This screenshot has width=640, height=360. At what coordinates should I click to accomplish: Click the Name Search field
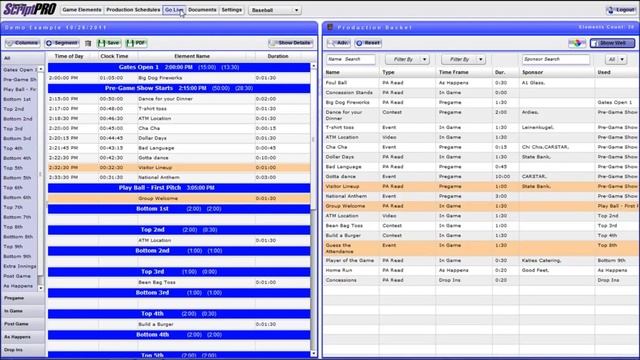(x=351, y=59)
